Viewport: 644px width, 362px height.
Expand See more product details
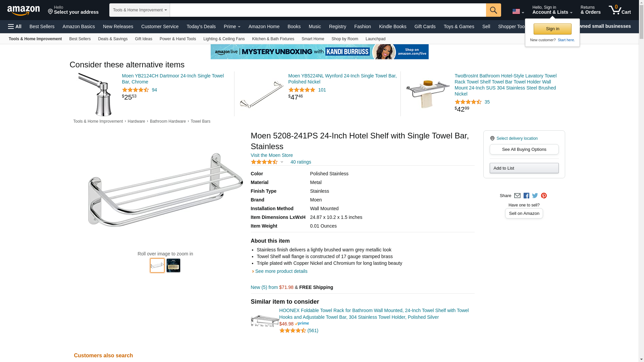tap(281, 271)
